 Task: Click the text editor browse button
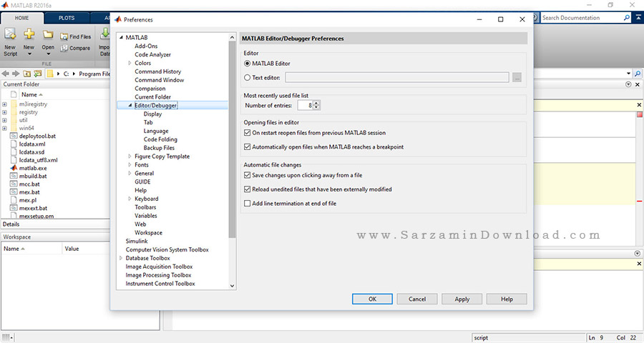(x=517, y=77)
